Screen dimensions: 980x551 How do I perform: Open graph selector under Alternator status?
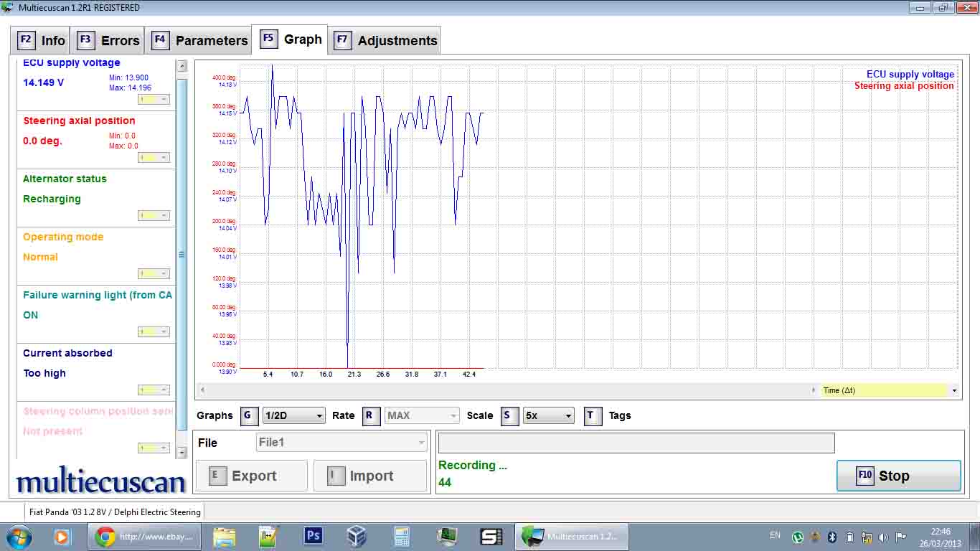(154, 216)
